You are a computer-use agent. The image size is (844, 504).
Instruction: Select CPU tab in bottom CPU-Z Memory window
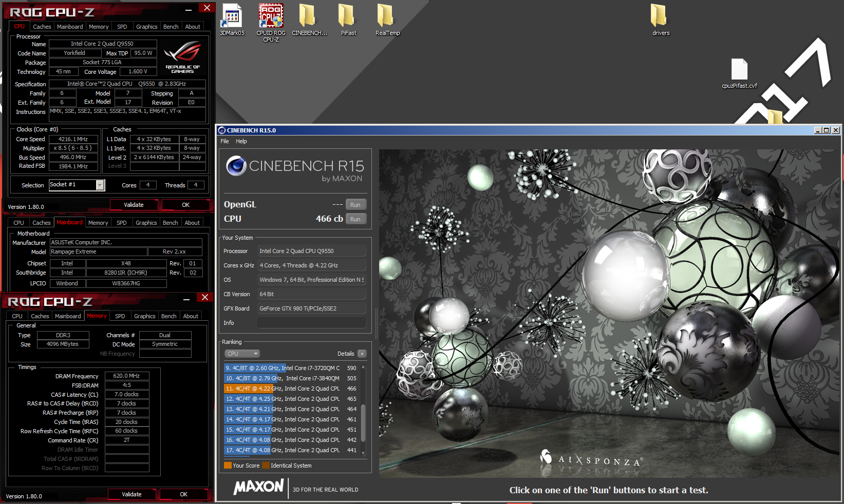(x=17, y=316)
